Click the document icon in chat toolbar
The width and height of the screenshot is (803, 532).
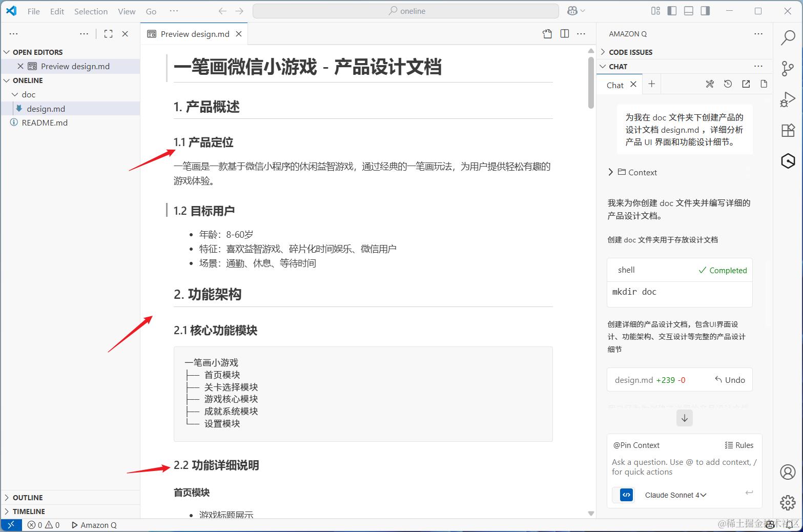tap(764, 84)
